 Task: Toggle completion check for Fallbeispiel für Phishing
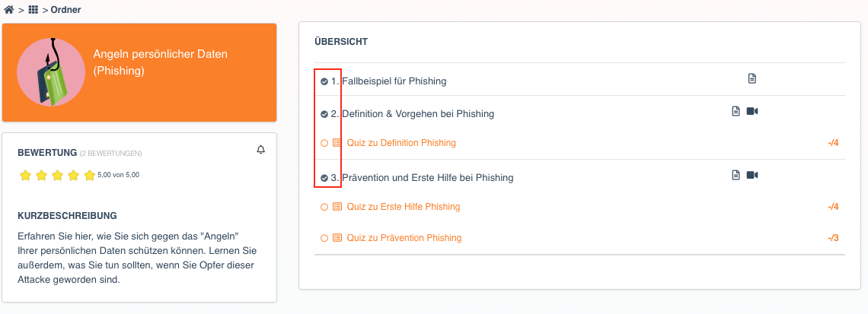tap(324, 82)
